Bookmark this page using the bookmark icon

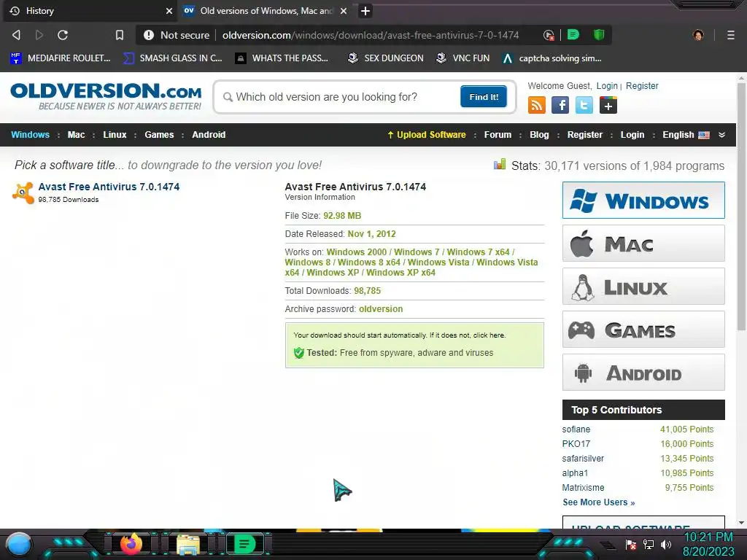(120, 35)
